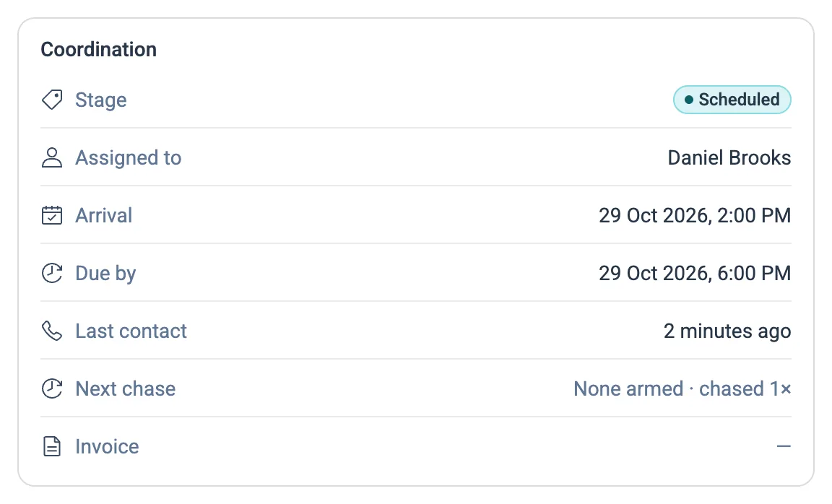The image size is (832, 504).
Task: Select the Stage row label
Action: click(101, 100)
